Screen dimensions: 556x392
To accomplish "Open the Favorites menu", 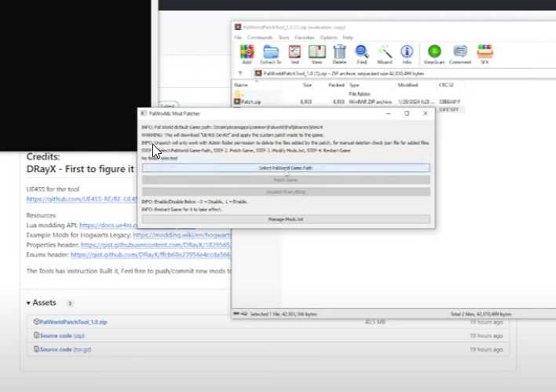I will tap(305, 37).
